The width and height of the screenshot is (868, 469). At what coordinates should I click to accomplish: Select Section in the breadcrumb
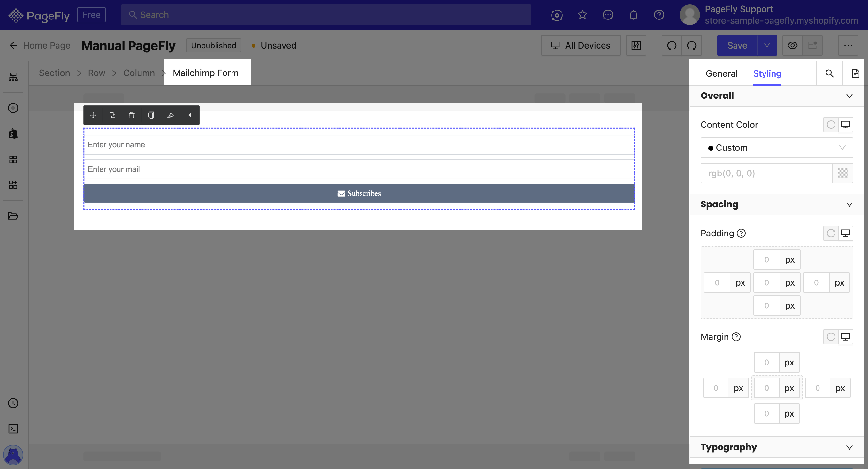[54, 73]
